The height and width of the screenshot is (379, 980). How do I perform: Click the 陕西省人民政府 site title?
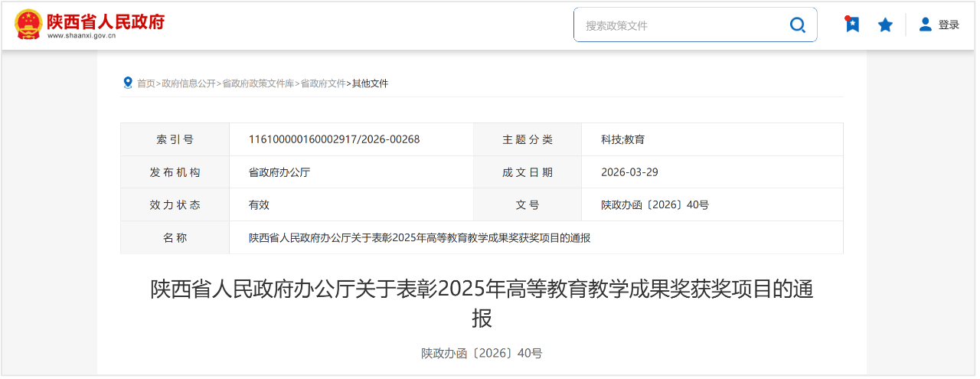106,20
